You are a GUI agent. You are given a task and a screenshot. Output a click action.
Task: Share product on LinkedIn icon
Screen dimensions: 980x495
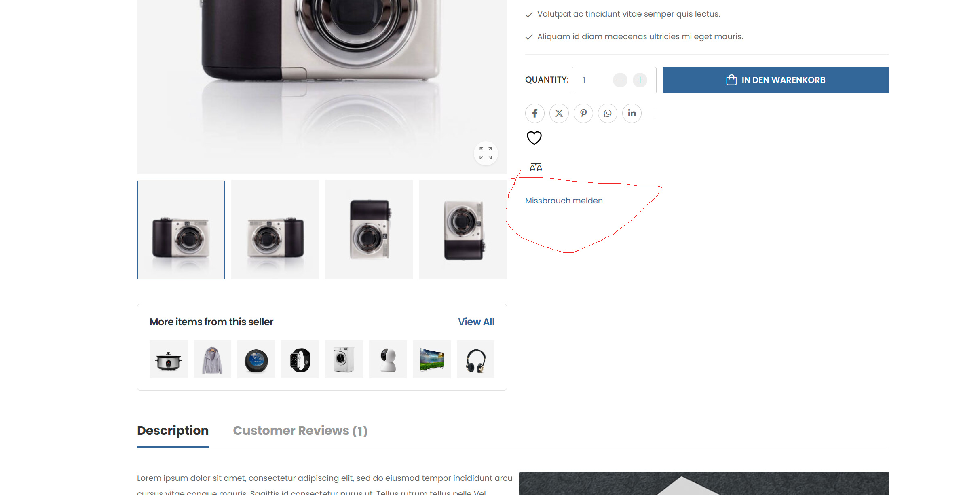coord(632,113)
